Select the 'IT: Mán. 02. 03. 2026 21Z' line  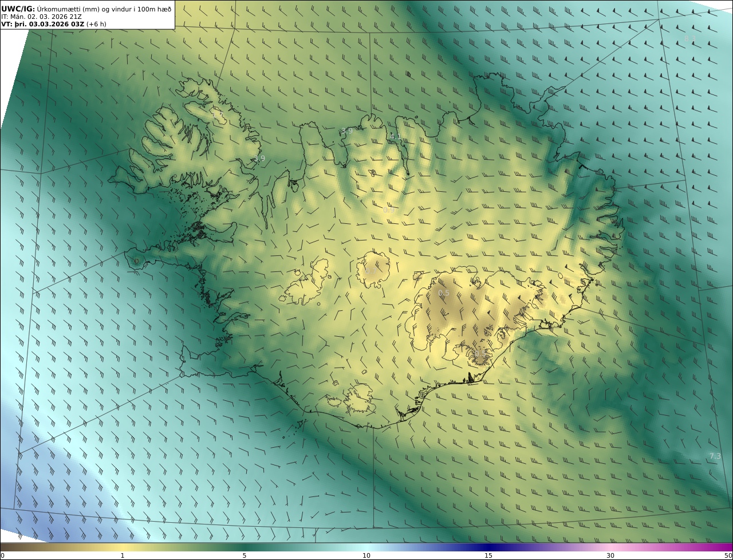pyautogui.click(x=41, y=17)
